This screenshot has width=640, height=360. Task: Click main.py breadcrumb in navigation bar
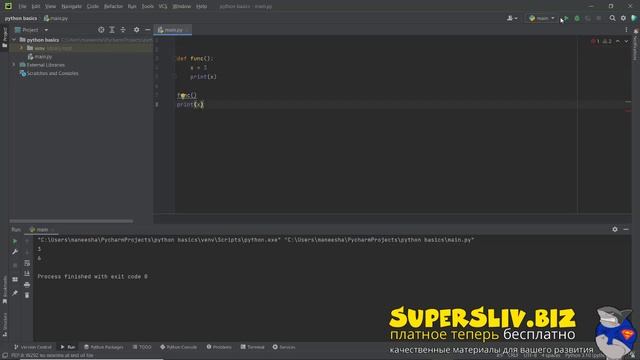click(x=56, y=18)
